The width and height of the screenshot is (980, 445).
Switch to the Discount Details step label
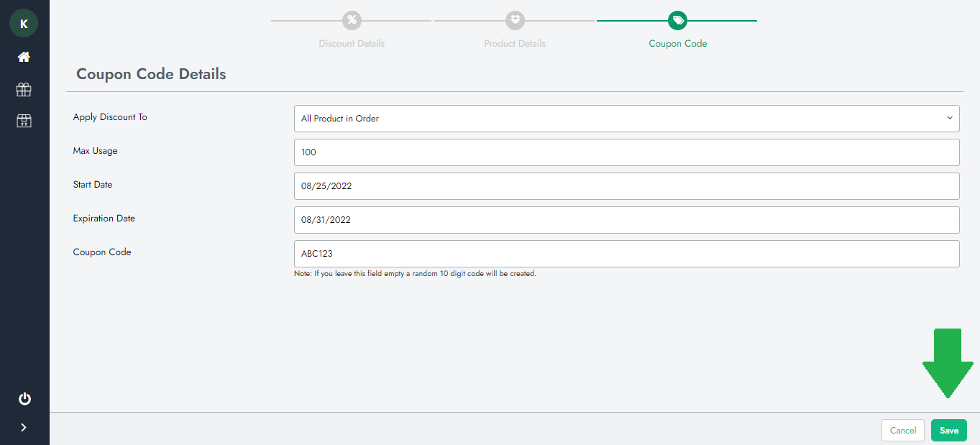[352, 44]
